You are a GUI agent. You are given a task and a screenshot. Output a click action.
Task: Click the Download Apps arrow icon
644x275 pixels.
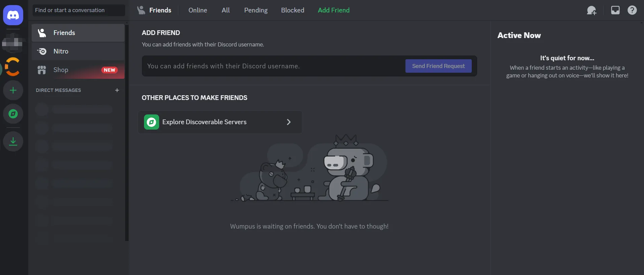[13, 141]
